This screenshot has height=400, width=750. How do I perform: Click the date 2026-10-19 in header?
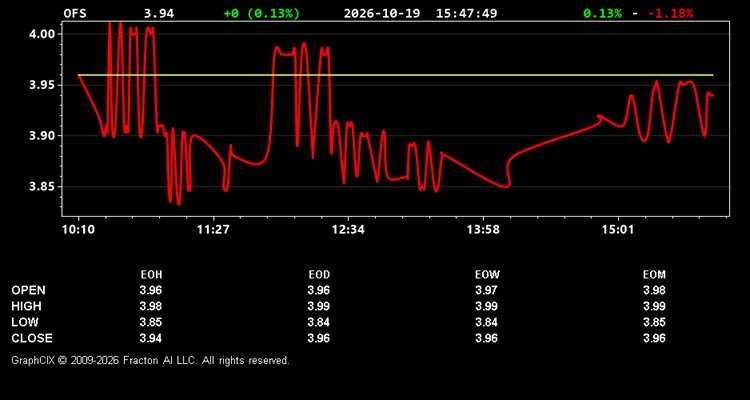pyautogui.click(x=382, y=13)
